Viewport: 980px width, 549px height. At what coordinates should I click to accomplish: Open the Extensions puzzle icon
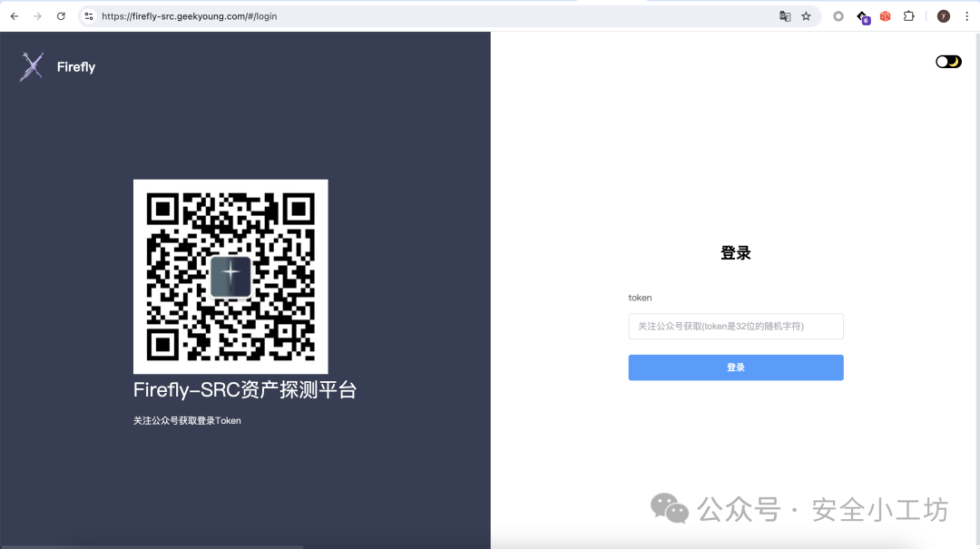pos(908,16)
